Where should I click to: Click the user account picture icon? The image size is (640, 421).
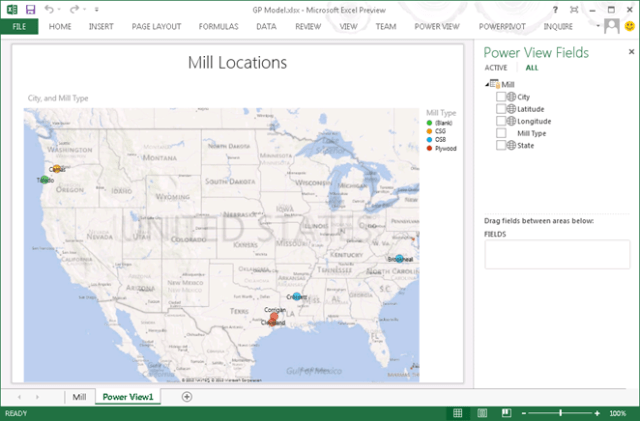point(611,27)
